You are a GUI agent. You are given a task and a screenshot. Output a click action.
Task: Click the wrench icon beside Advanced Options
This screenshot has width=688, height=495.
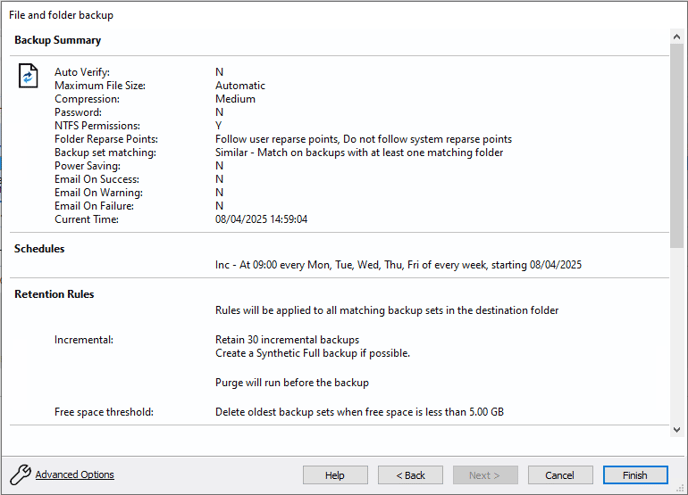pyautogui.click(x=20, y=475)
